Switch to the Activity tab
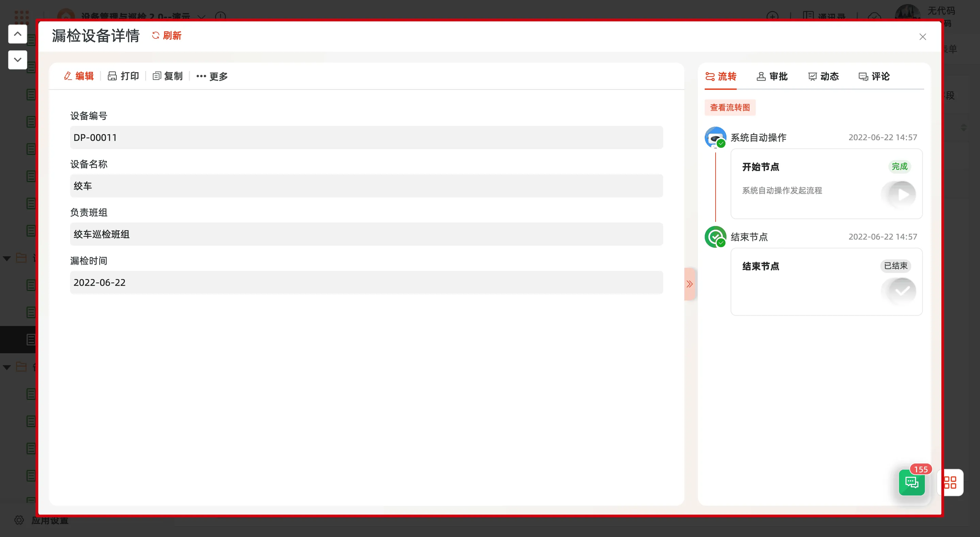The image size is (980, 537). pyautogui.click(x=823, y=76)
